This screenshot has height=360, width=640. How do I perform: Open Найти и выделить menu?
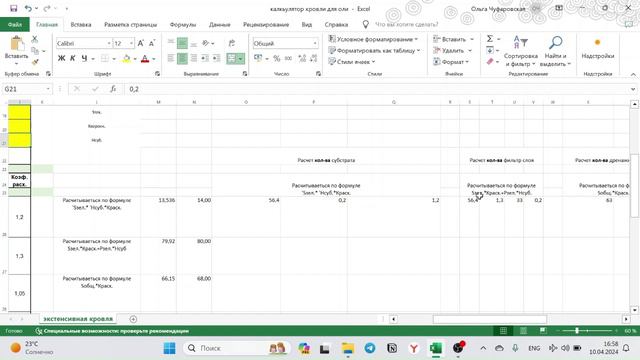point(555,51)
